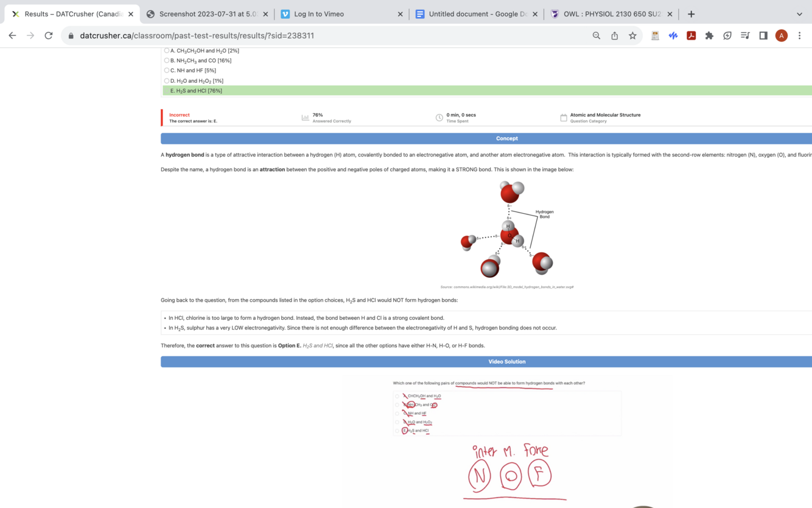Click the bullet about HCl chlorine size
This screenshot has width=812, height=508.
coord(306,318)
